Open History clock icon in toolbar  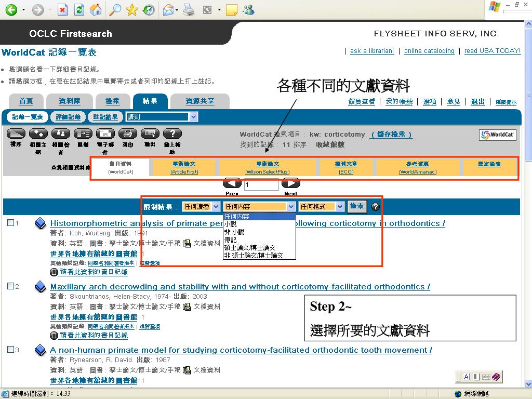(148, 9)
